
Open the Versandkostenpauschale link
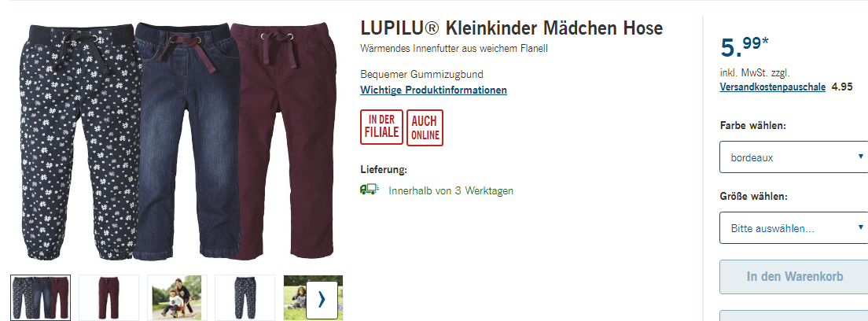pyautogui.click(x=773, y=87)
